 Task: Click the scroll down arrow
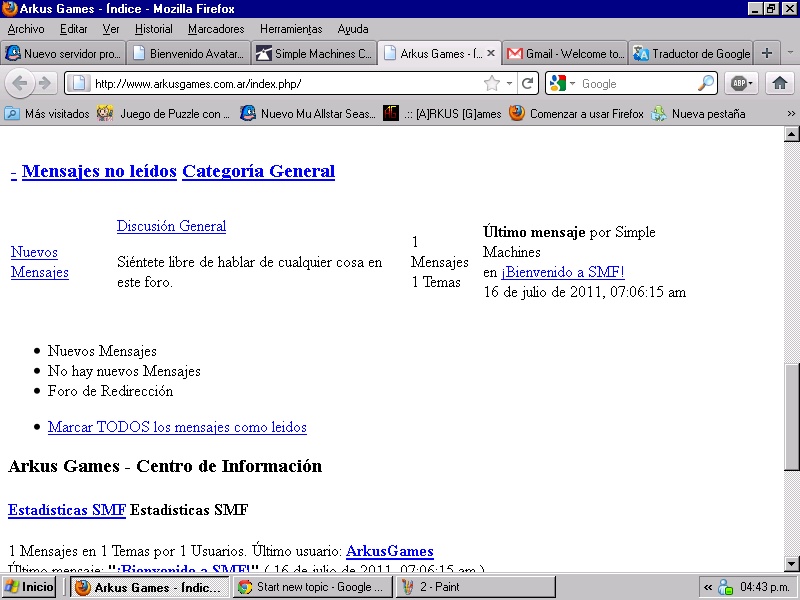[792, 564]
